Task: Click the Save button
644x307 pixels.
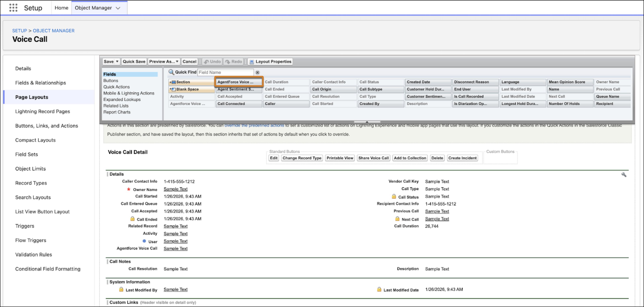Action: pyautogui.click(x=109, y=61)
